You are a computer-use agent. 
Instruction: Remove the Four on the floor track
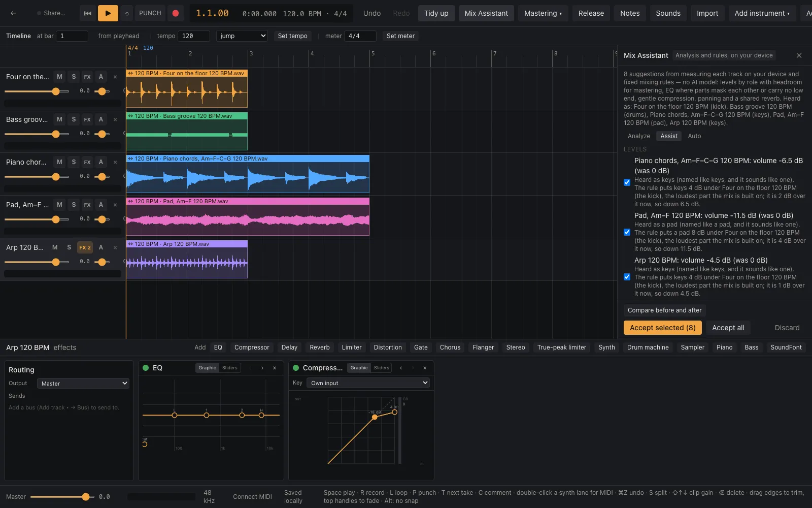115,77
